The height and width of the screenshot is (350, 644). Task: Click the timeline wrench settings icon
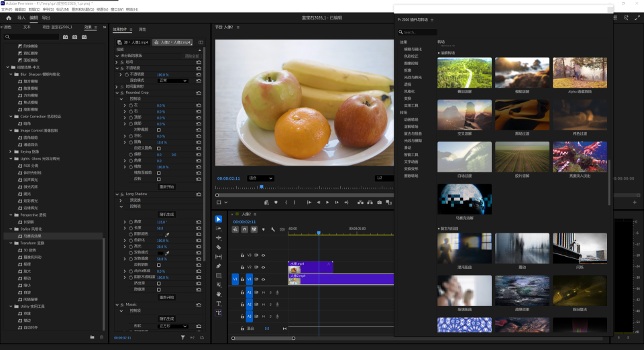click(x=273, y=229)
